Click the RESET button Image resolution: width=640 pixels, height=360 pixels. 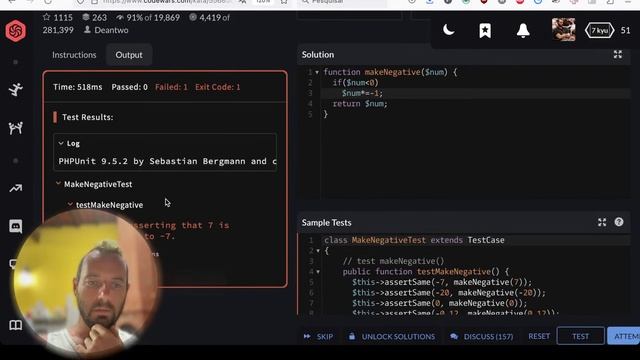pyautogui.click(x=539, y=336)
